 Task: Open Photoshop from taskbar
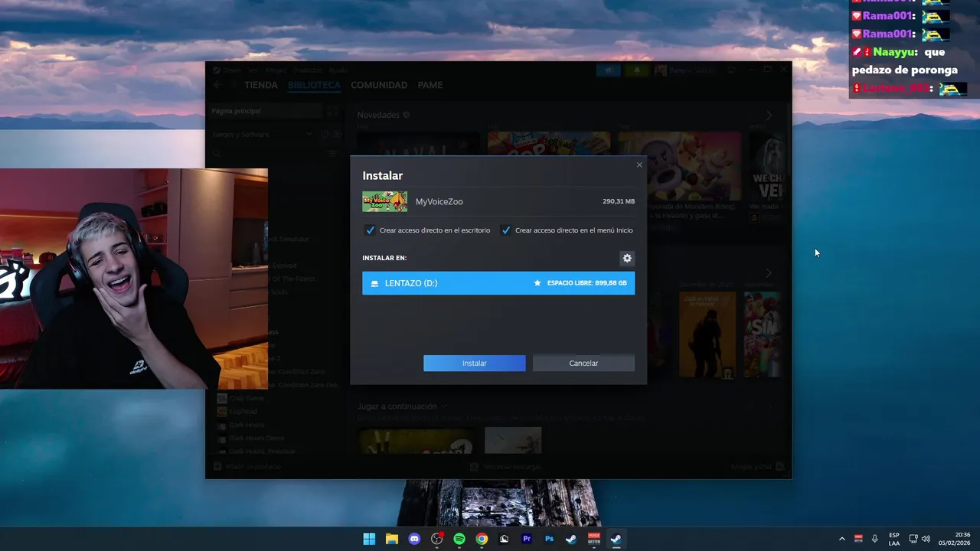click(549, 539)
